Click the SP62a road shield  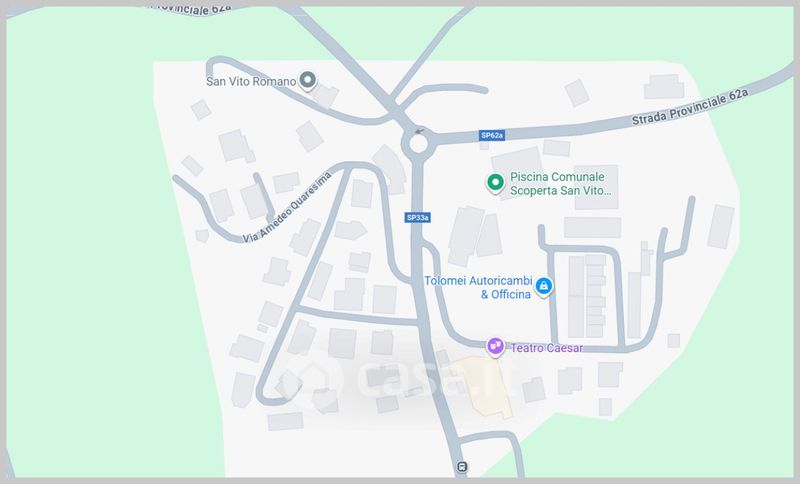point(492,135)
